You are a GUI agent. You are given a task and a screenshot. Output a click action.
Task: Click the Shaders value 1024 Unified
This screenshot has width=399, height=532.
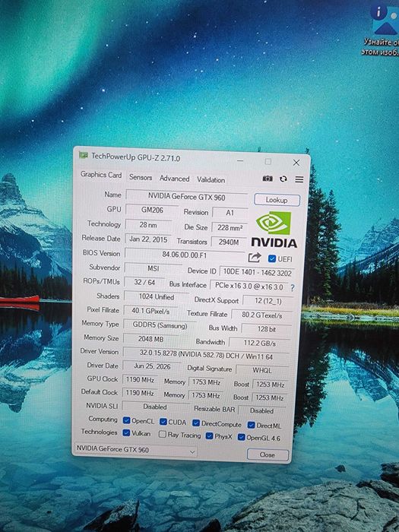point(156,297)
